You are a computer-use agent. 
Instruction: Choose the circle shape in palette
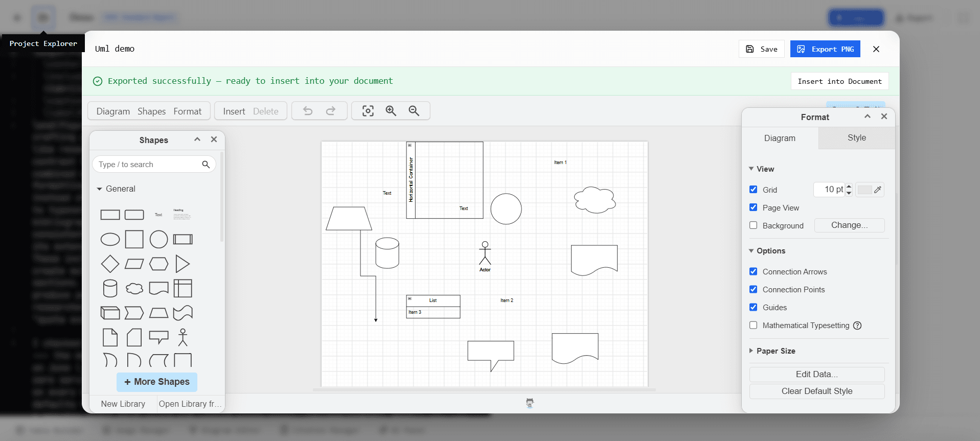point(158,239)
